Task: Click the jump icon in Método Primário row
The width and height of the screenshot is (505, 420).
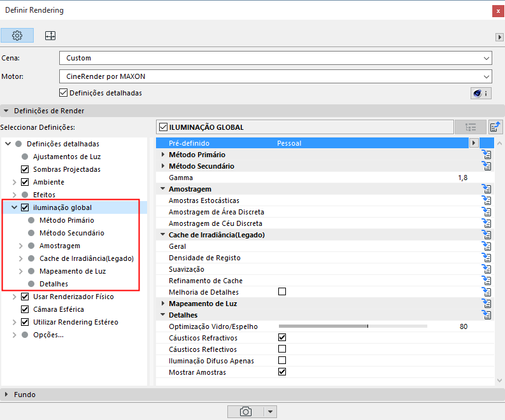Action: click(487, 155)
